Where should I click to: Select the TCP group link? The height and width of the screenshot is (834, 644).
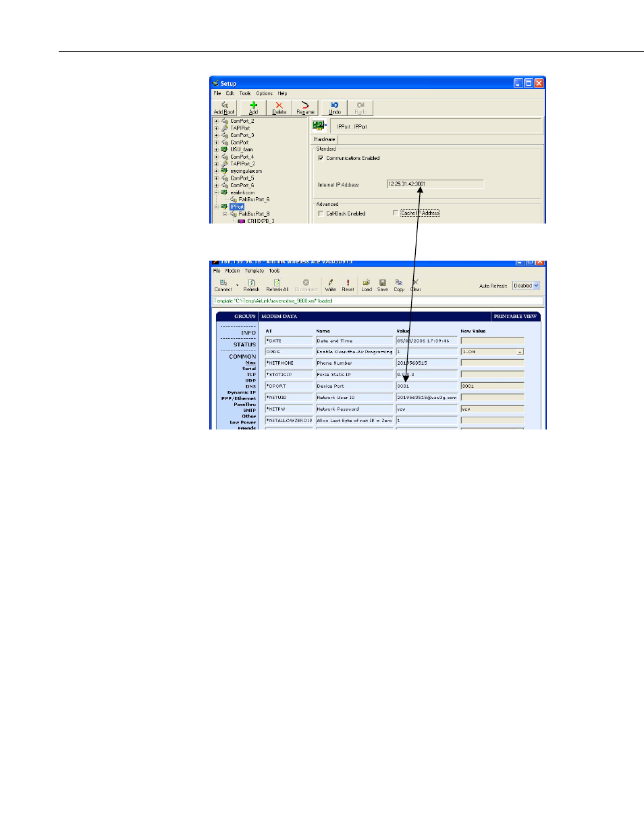coord(251,374)
